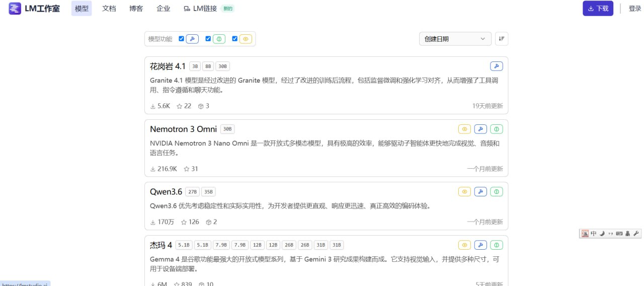Open the 模型 tab in the top navigation

coord(82,9)
